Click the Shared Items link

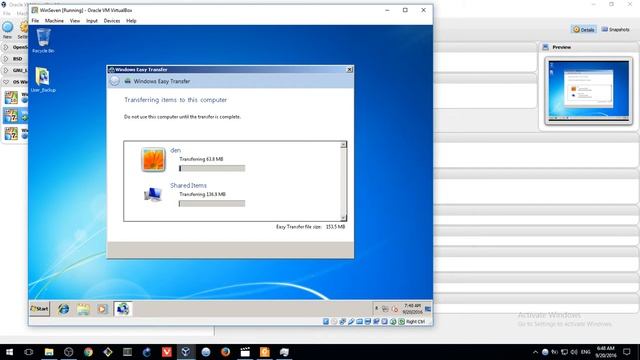click(x=188, y=185)
